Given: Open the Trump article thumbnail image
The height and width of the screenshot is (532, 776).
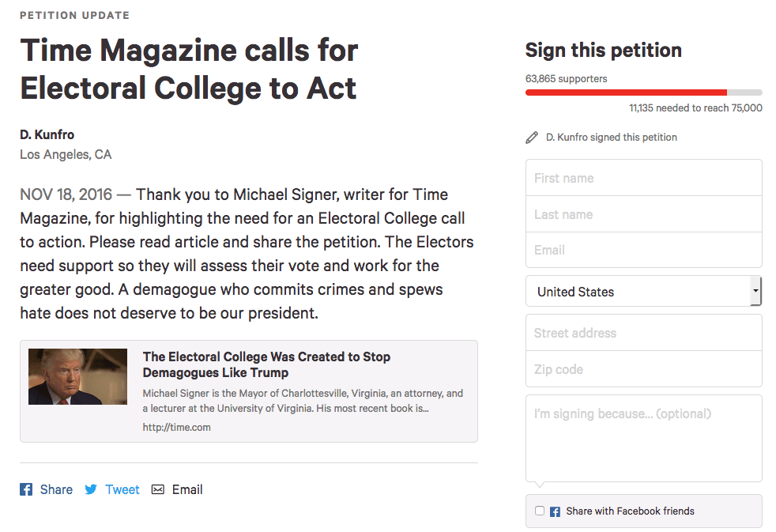Looking at the screenshot, I should click(77, 376).
